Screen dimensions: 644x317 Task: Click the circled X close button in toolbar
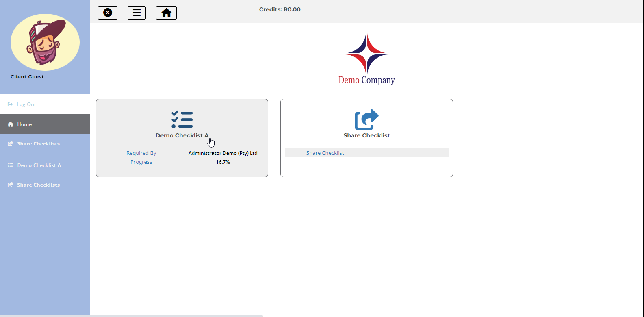tap(108, 13)
